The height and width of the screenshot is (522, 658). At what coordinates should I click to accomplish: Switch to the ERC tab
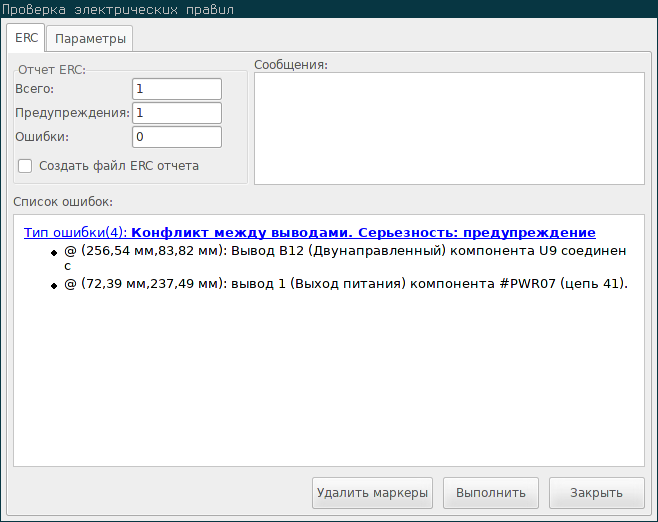coord(26,39)
